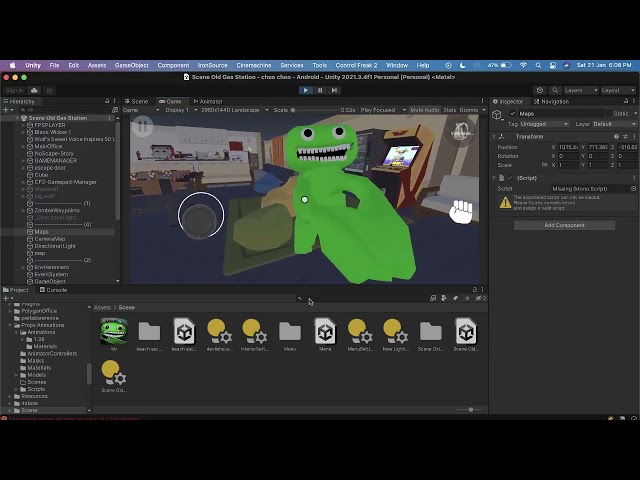Open the Layers dropdown
The height and width of the screenshot is (480, 640).
(581, 90)
